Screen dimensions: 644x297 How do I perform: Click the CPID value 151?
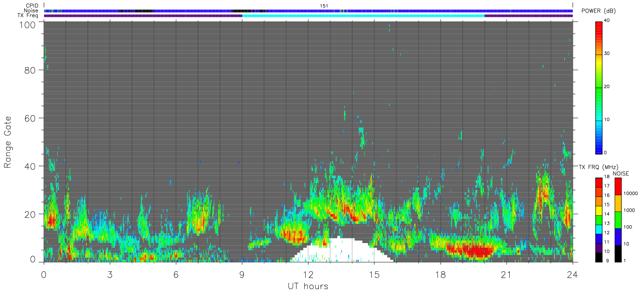click(x=324, y=6)
